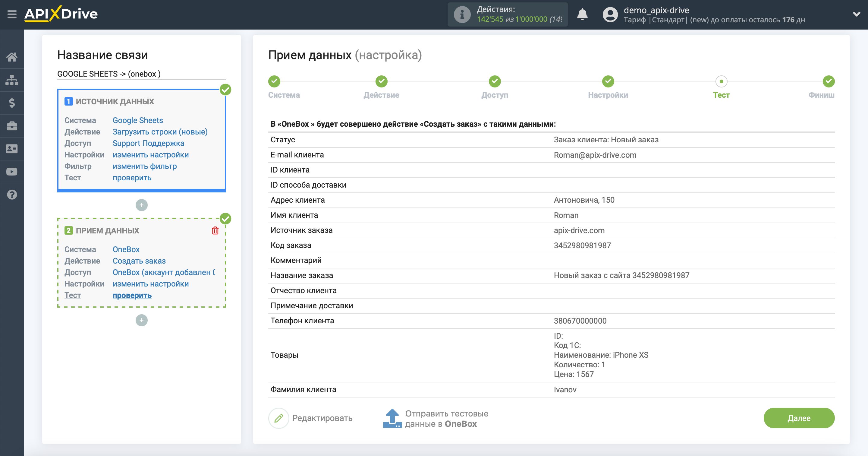This screenshot has width=868, height=456.
Task: Click the upload send test data icon
Action: coord(392,418)
